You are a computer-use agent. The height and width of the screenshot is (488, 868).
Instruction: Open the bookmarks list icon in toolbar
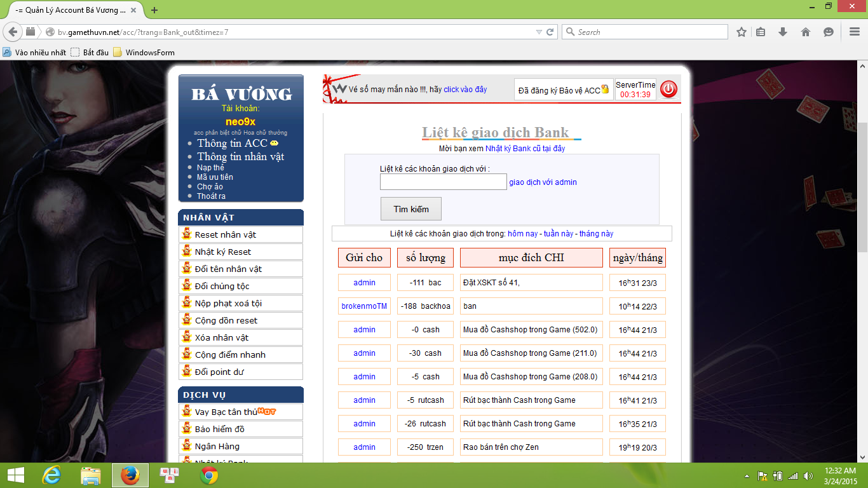[761, 32]
